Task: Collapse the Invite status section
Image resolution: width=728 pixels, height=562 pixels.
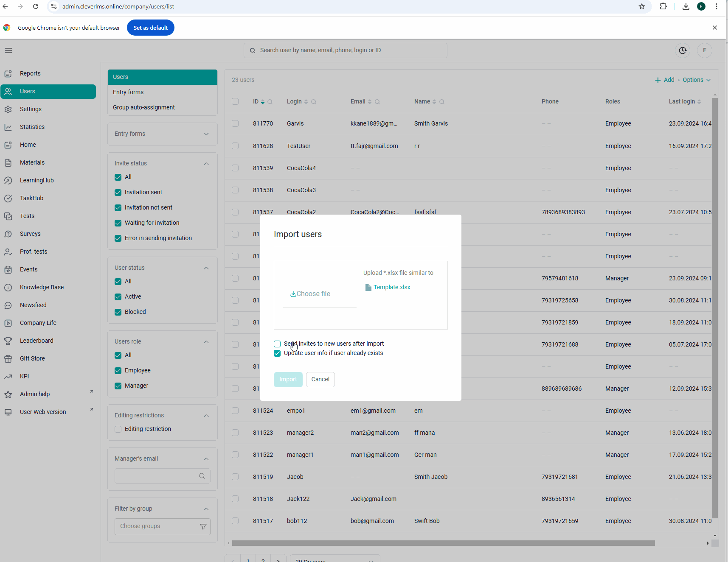Action: 206,164
